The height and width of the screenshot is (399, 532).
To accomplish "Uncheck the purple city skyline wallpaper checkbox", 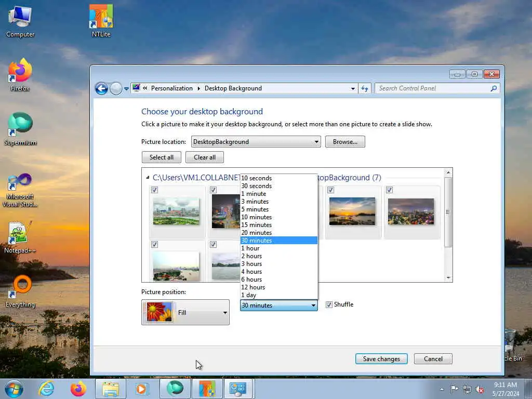I will pos(389,190).
